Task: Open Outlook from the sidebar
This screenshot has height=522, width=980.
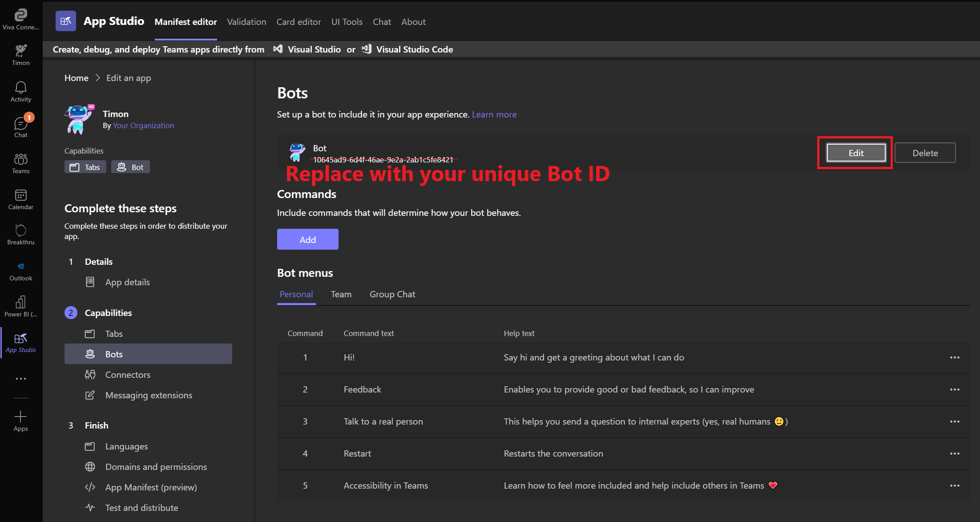Action: [x=21, y=271]
